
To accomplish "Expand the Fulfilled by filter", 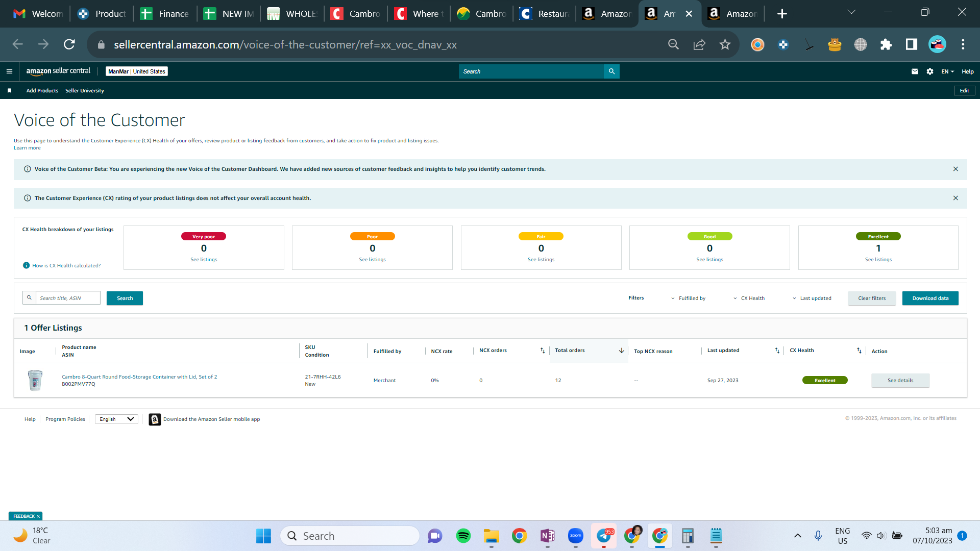I will pyautogui.click(x=688, y=298).
